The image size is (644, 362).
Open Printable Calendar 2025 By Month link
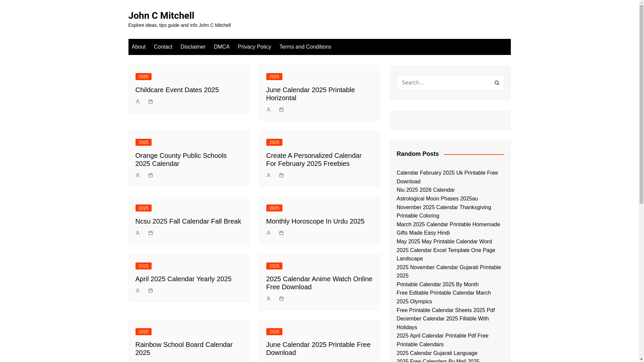(437, 285)
